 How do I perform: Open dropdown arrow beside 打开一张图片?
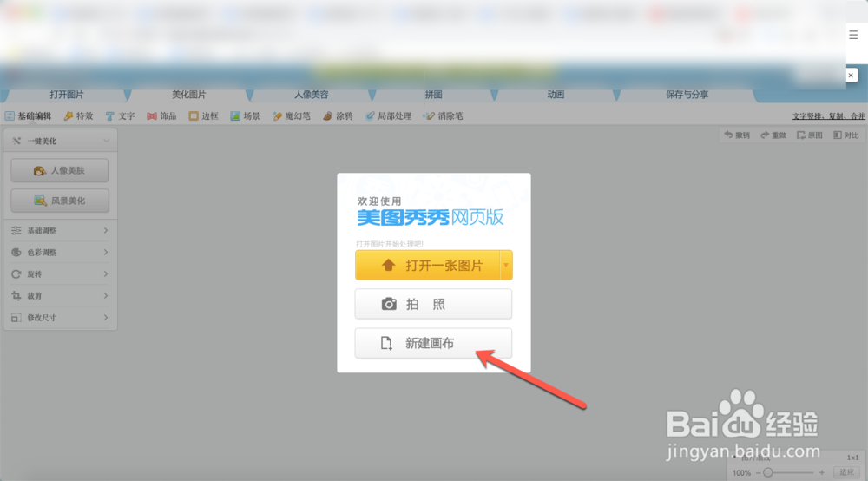tap(506, 265)
